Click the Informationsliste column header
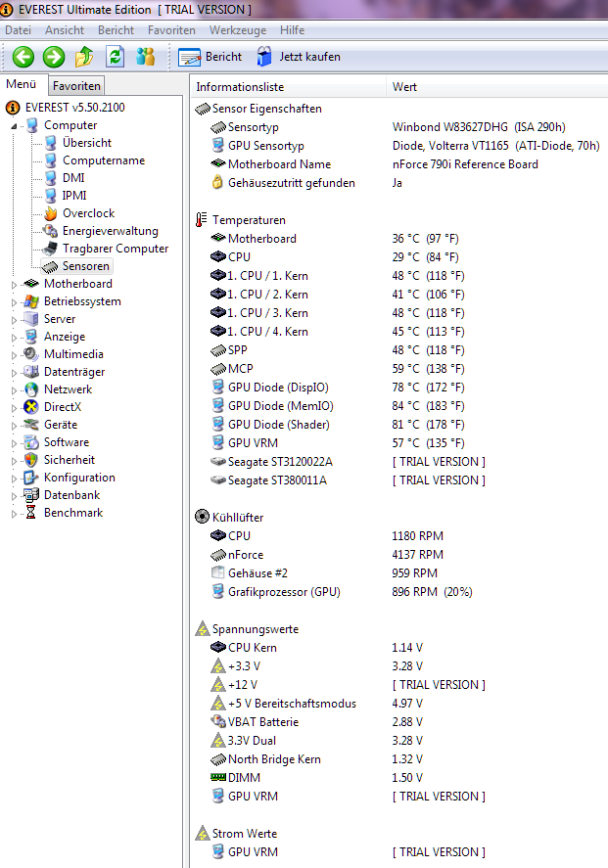608x868 pixels. tap(240, 87)
